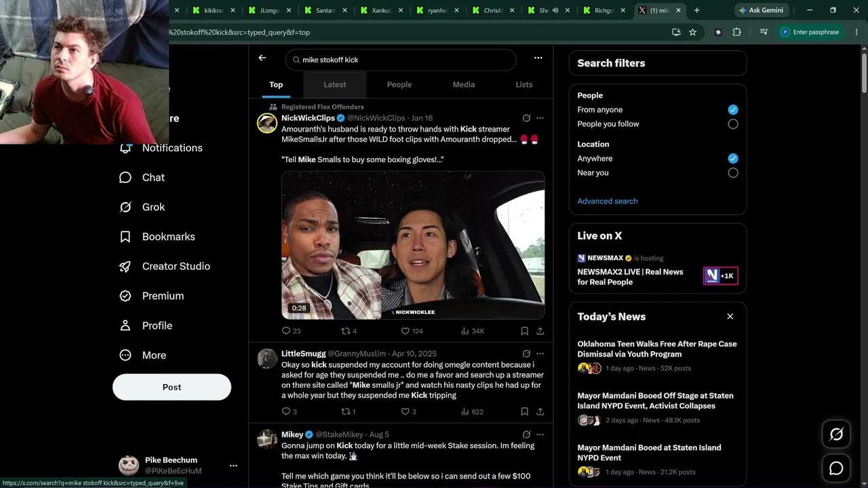Open Mayor Mamdani Booed Off Stage story
Image resolution: width=868 pixels, height=488 pixels.
[658, 409]
